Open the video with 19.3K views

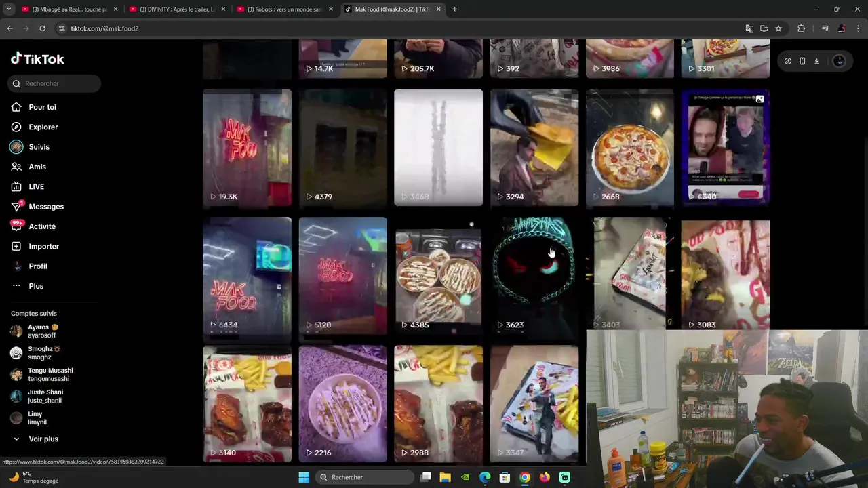tap(247, 147)
